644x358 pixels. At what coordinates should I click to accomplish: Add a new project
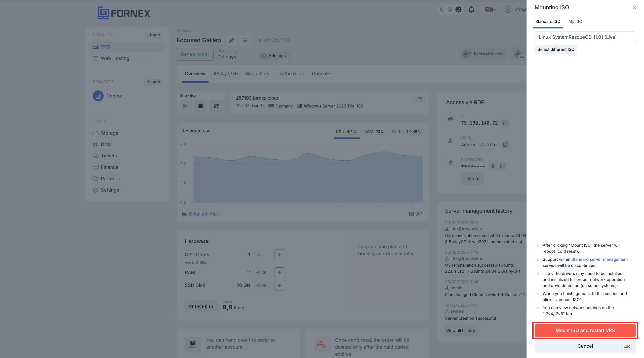[x=153, y=82]
